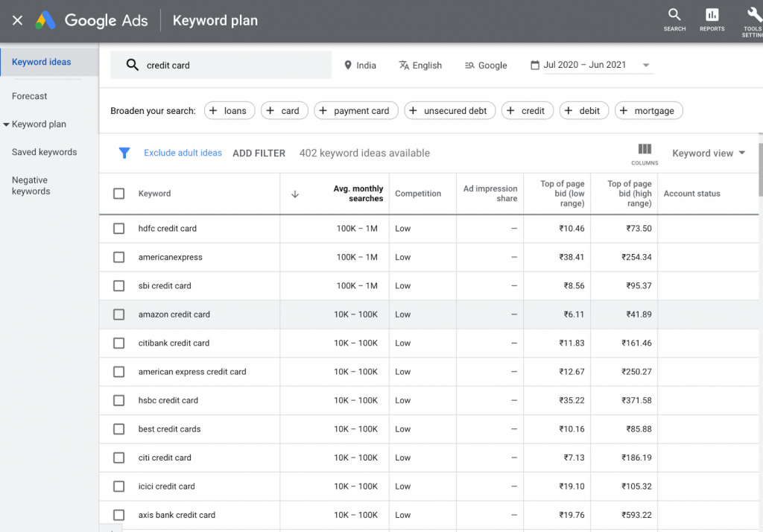
Task: Check the box for hdfc credit card
Action: [118, 228]
